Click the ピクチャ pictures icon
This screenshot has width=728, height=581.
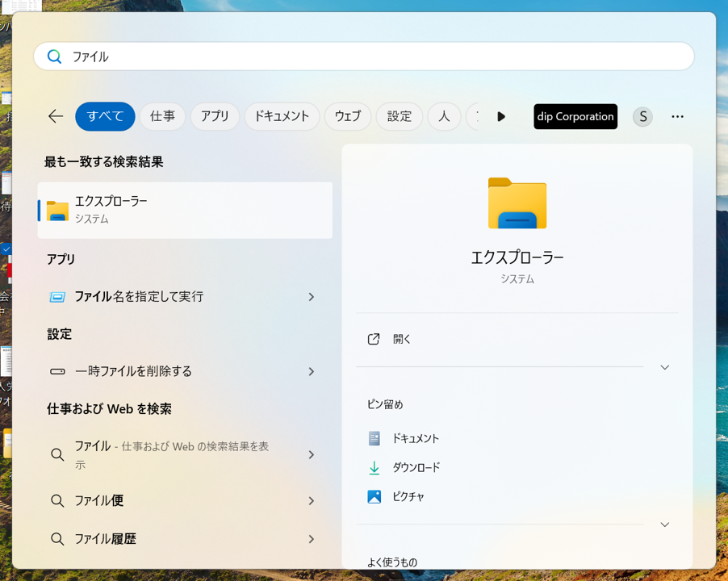(374, 496)
